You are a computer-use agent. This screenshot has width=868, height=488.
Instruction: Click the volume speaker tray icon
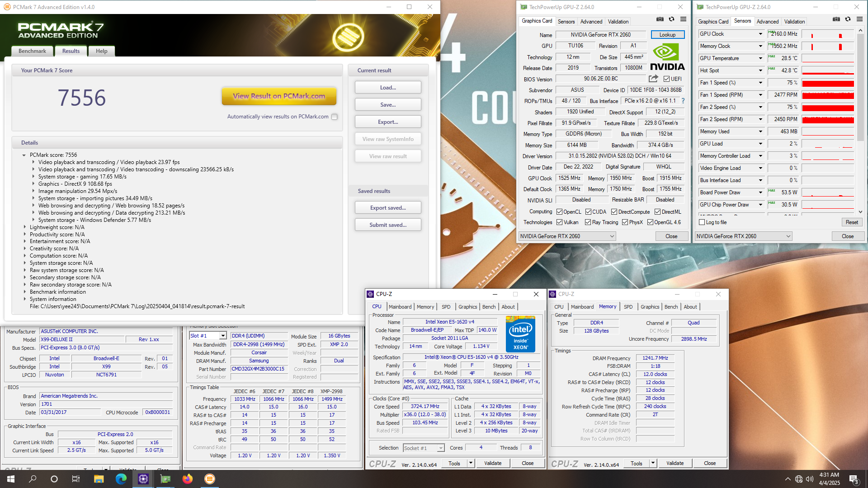(810, 479)
